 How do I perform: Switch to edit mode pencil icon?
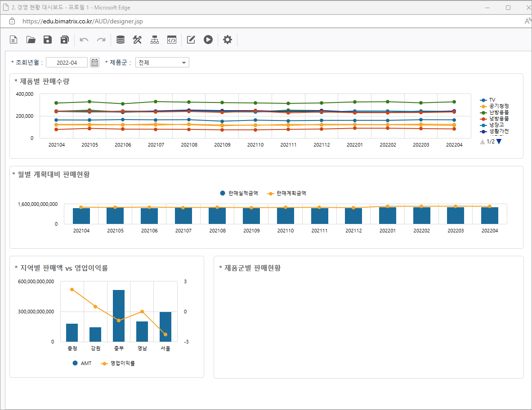(x=191, y=40)
